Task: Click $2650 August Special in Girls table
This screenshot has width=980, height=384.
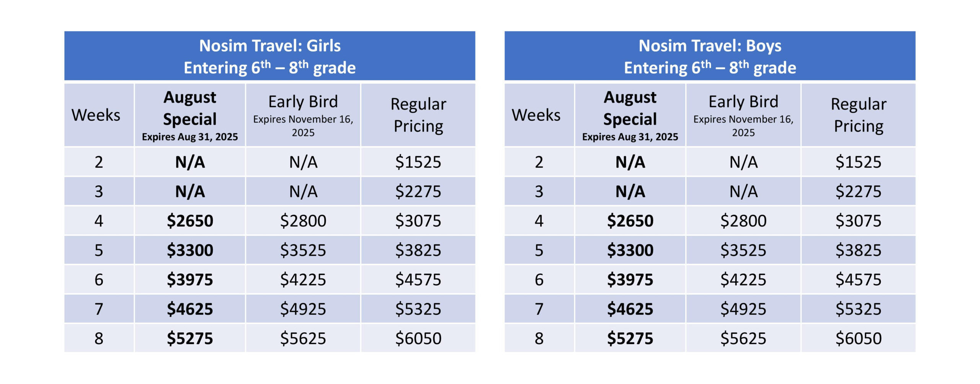Action: 190,221
